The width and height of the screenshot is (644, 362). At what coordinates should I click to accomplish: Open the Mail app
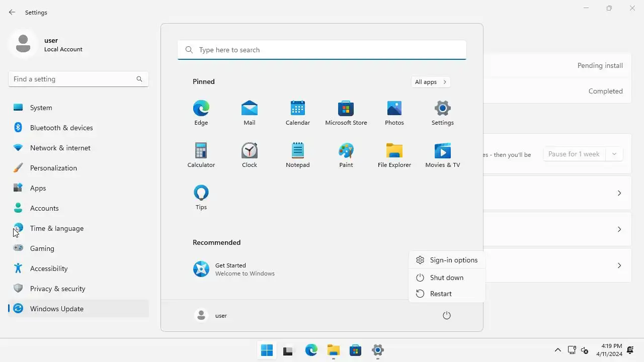[250, 113]
